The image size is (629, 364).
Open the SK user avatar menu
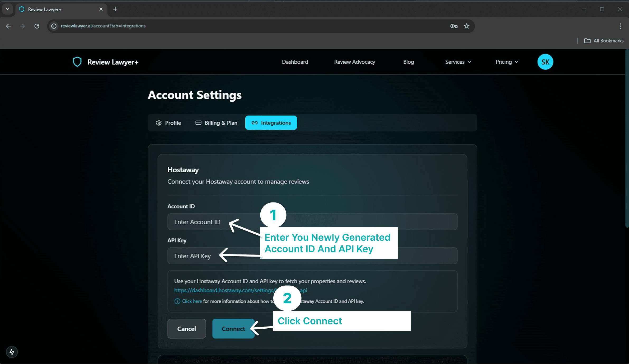point(545,62)
